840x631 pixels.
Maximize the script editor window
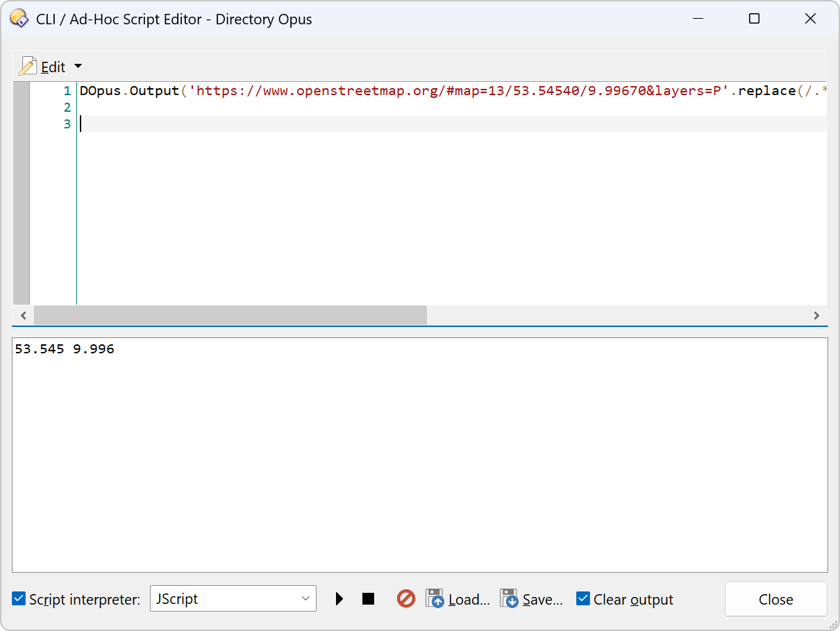754,19
